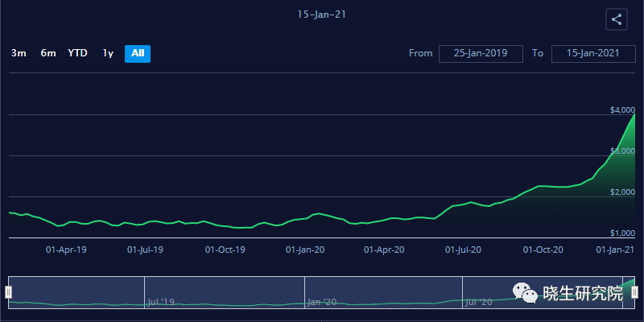Select the 1y time range

point(108,53)
